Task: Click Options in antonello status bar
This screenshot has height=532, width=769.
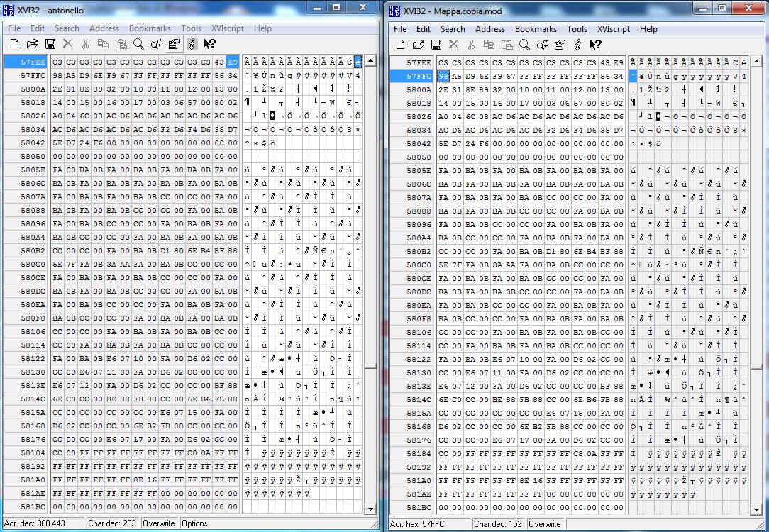Action: coord(194,523)
